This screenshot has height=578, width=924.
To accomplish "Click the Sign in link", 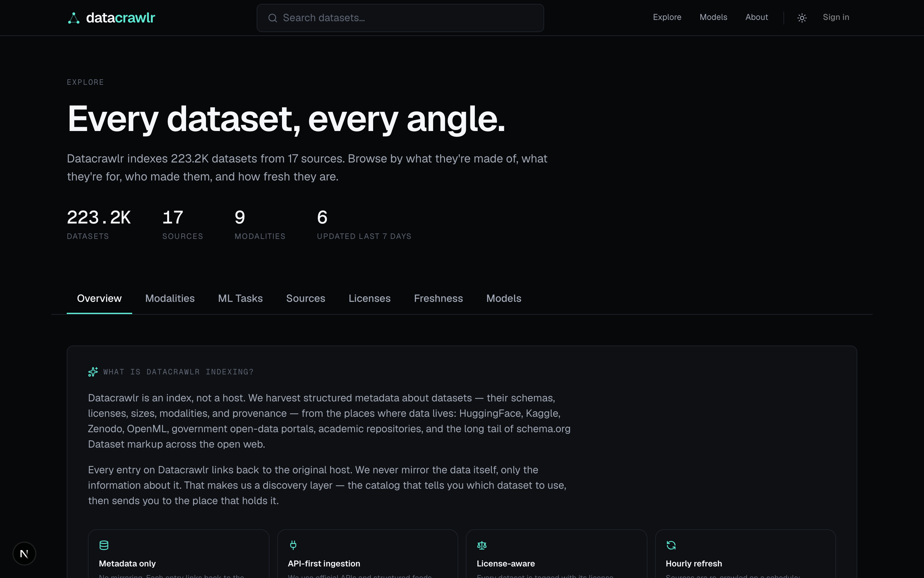I will pos(836,17).
